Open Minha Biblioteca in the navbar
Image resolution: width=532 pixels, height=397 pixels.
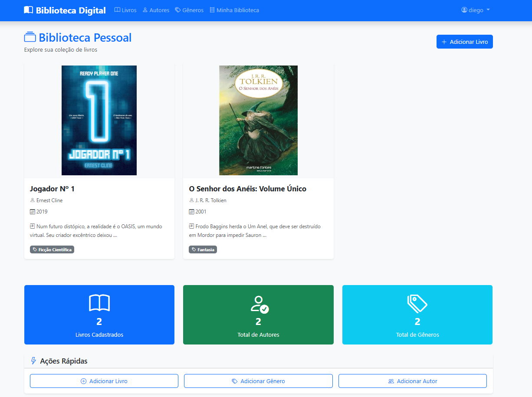[x=234, y=10]
